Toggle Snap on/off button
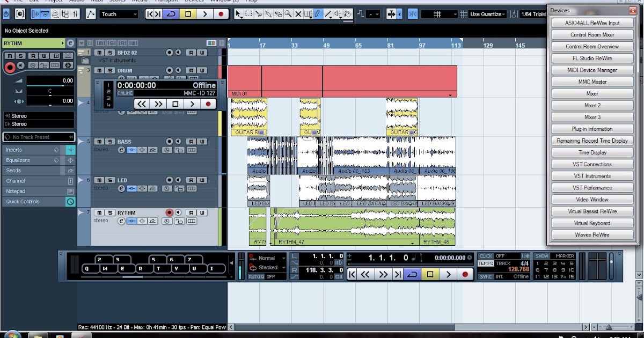Image resolution: width=644 pixels, height=338 pixels. pyautogui.click(x=413, y=14)
